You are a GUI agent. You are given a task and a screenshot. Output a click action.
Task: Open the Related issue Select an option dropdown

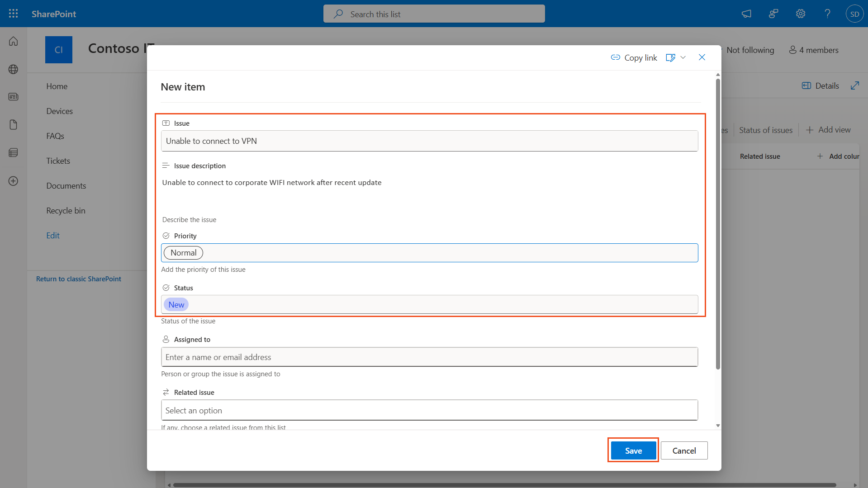click(429, 410)
